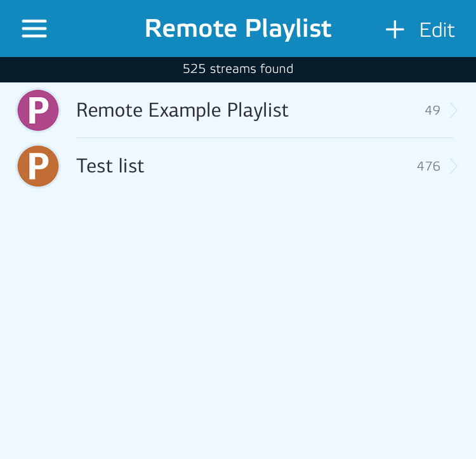Click dark status bar right of streams text
The width and height of the screenshot is (476, 459).
coord(387,69)
